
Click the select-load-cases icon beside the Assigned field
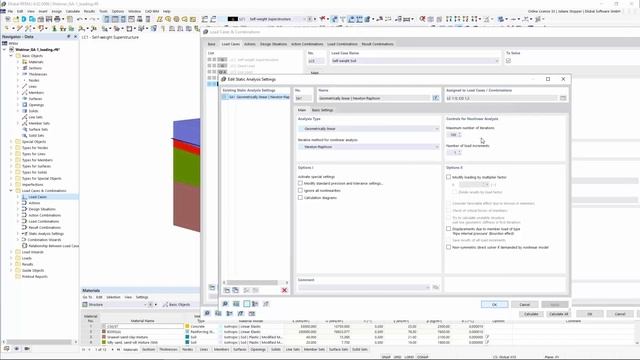coord(563,98)
